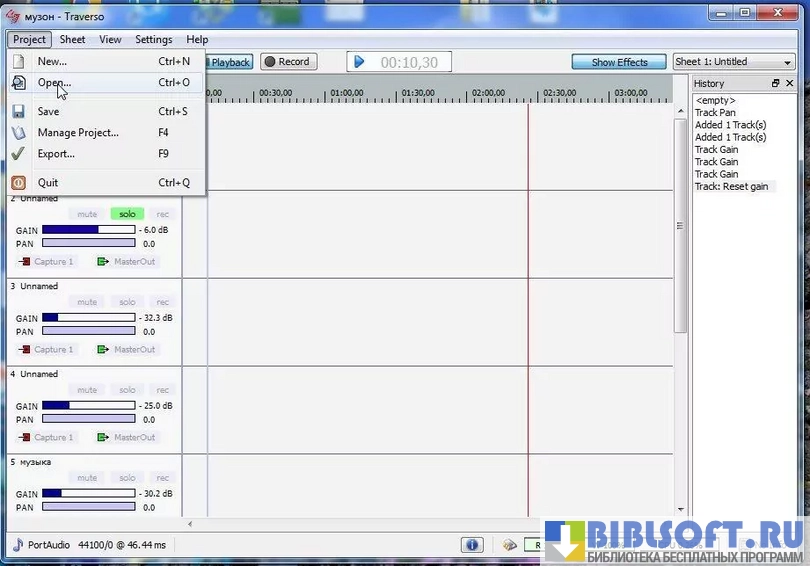Viewport: 810px width, 566px height.
Task: Open the Sheet 1: Untitled dropdown
Action: 734,62
